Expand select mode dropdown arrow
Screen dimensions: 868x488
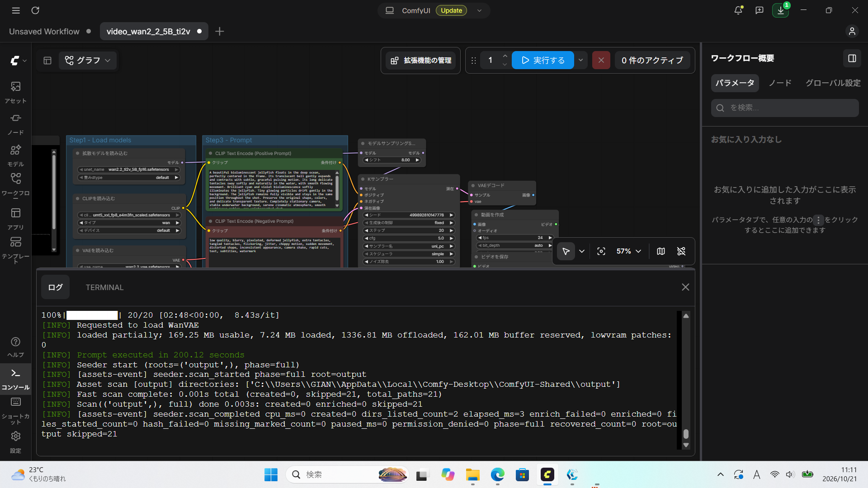point(582,251)
